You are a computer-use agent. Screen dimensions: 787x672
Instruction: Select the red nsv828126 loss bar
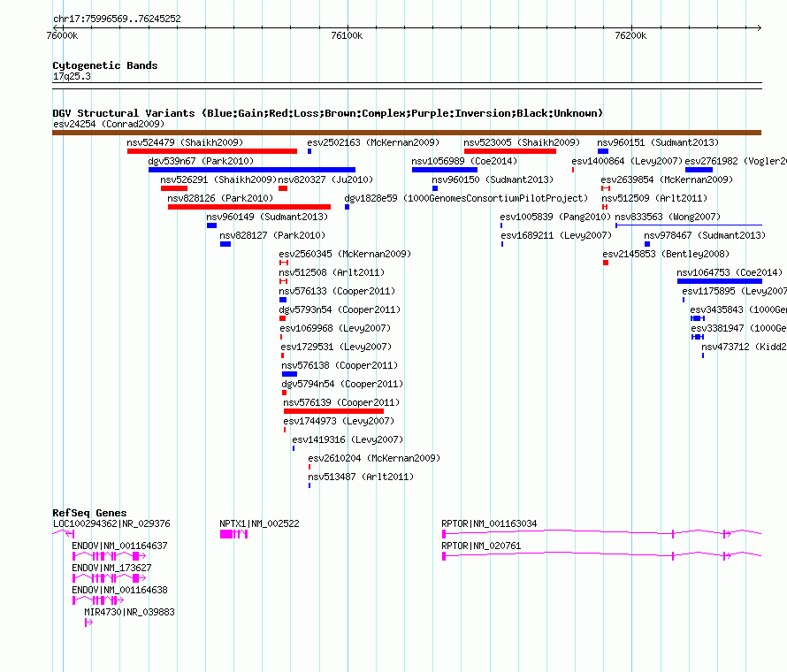point(249,207)
